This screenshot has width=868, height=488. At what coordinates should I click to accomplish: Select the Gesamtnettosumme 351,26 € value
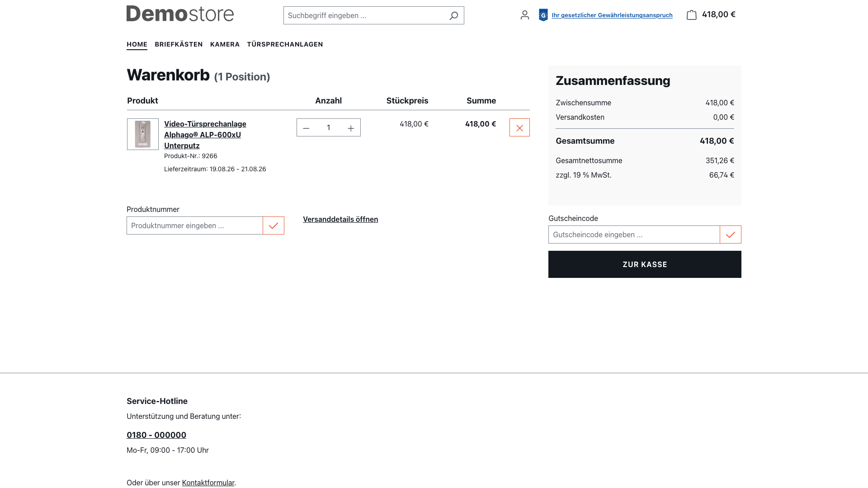click(720, 160)
